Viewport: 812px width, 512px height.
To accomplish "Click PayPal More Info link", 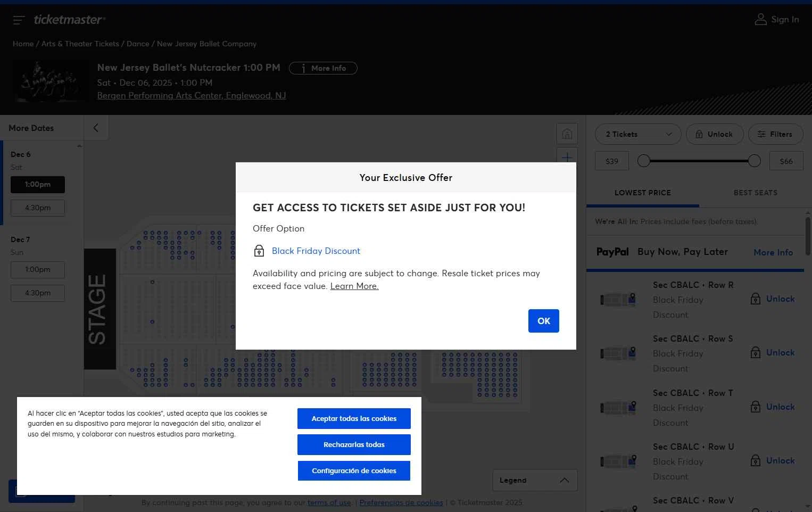I will pos(773,252).
